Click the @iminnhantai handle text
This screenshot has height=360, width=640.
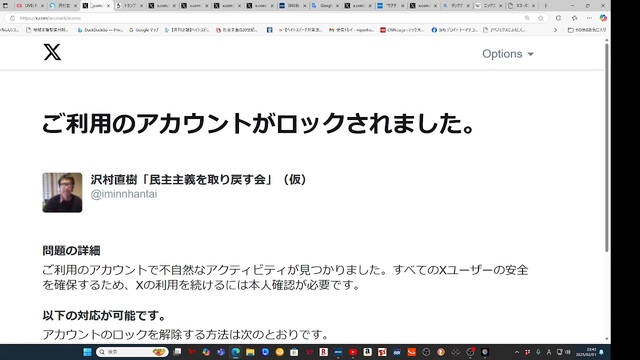124,194
